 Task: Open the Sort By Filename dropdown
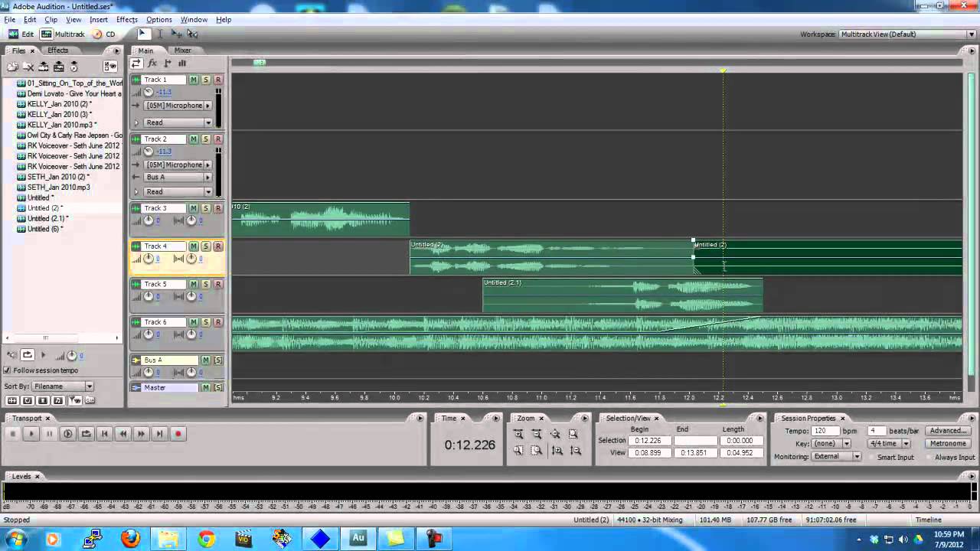[63, 386]
